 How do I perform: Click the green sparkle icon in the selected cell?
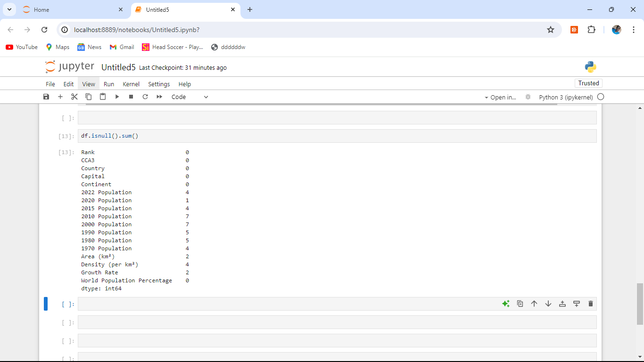(x=506, y=304)
